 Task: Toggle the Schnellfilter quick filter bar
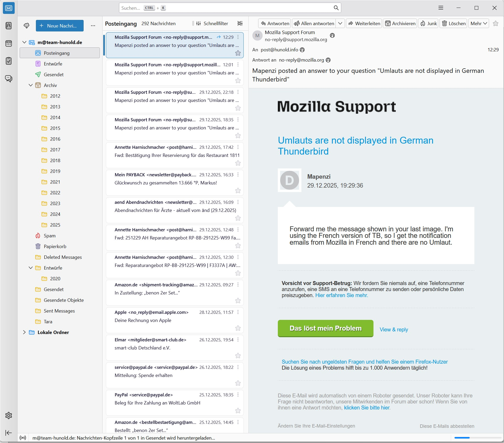(x=212, y=24)
